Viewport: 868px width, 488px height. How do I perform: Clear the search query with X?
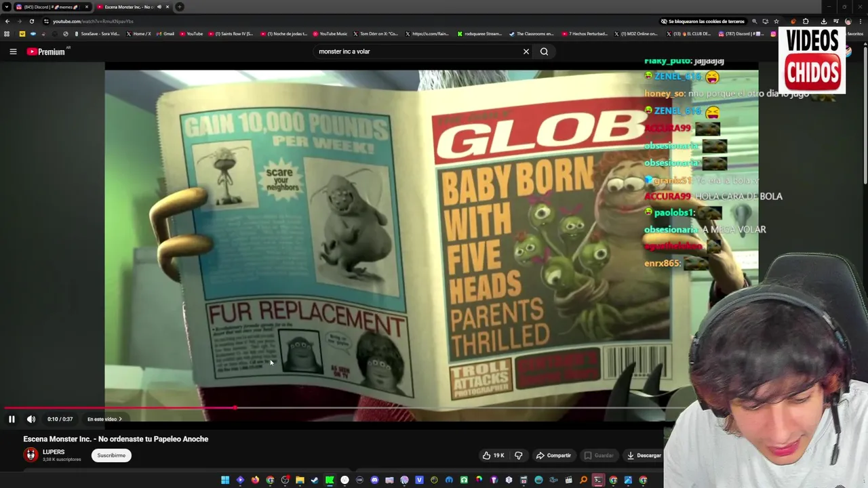click(526, 52)
